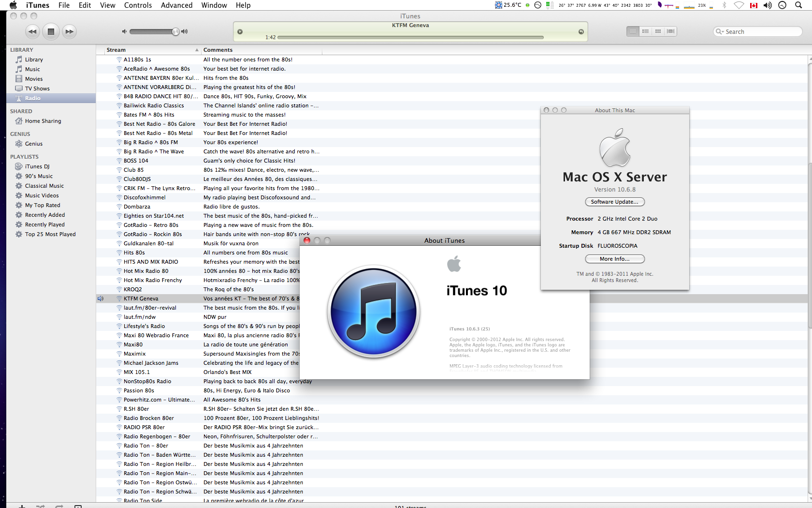Open the Classical Music playlist
812x508 pixels.
[x=51, y=186]
